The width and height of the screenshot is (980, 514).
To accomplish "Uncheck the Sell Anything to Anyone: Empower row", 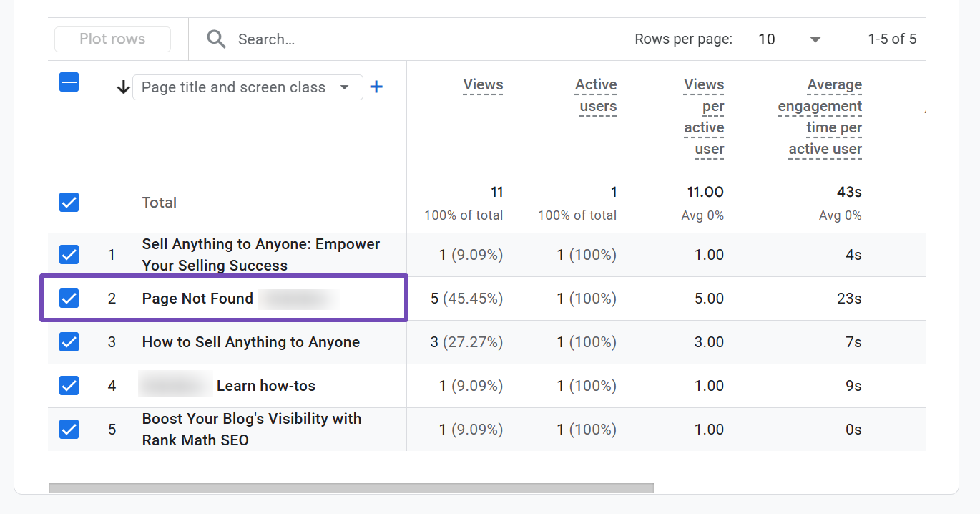I will tap(69, 255).
